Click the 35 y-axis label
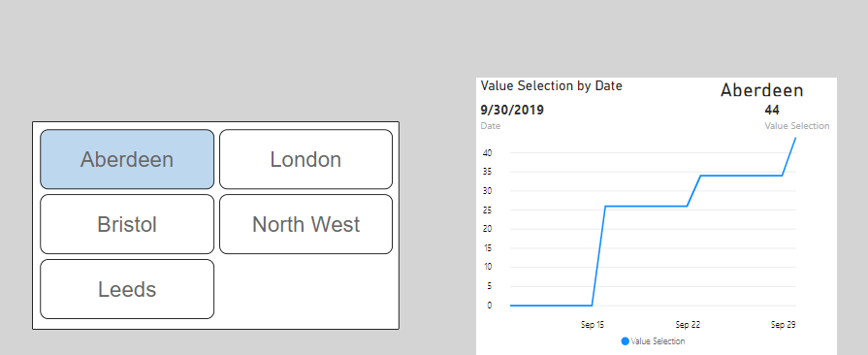 point(488,172)
